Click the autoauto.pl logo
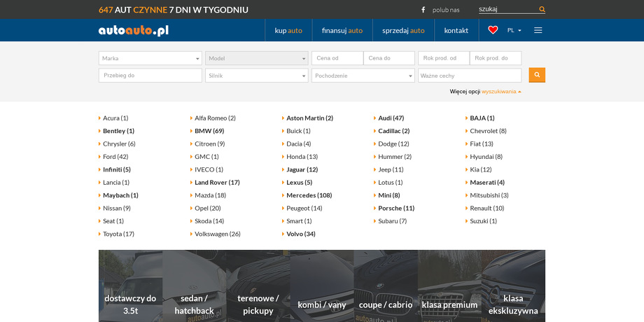This screenshot has width=644, height=322. [x=134, y=30]
